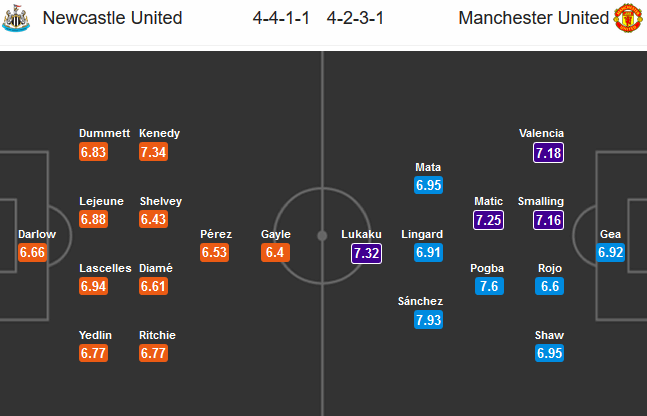Viewport: 647px width, 416px height.
Task: Click Rojo's 6.6 rating badge
Action: pos(549,287)
